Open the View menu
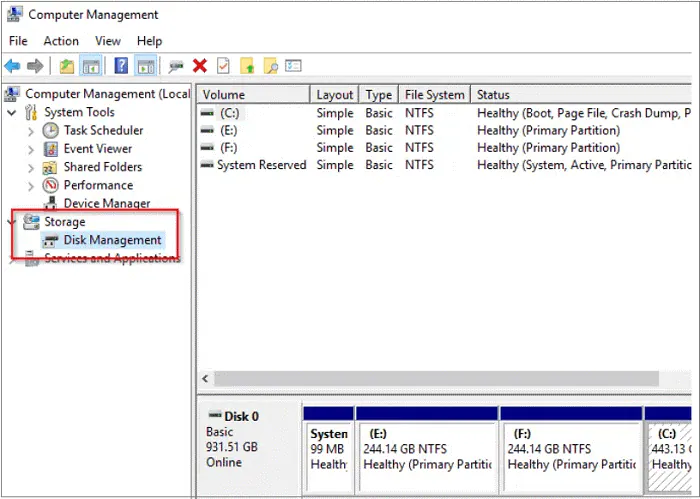Image resolution: width=700 pixels, height=499 pixels. [x=108, y=41]
